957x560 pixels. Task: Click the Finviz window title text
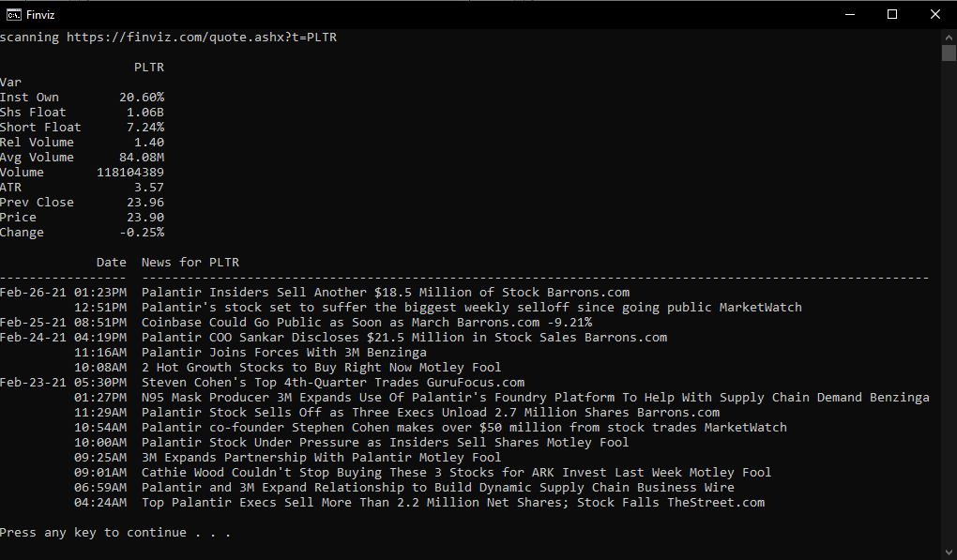40,15
